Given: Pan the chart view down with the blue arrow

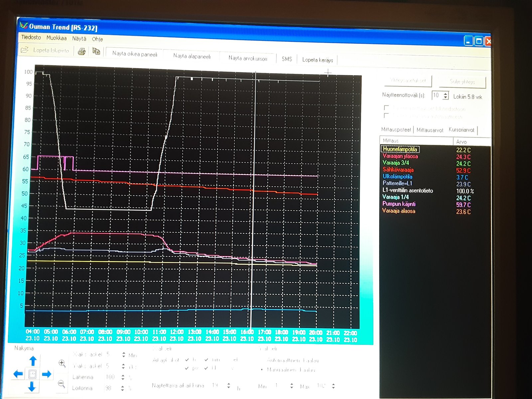Looking at the screenshot, I should point(32,387).
